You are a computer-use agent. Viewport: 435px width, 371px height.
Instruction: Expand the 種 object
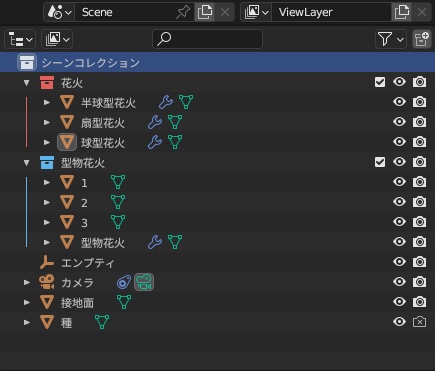tap(26, 322)
